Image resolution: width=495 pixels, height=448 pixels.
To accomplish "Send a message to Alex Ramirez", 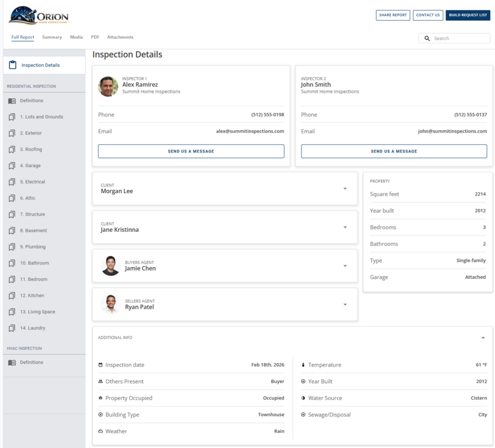I will [191, 151].
